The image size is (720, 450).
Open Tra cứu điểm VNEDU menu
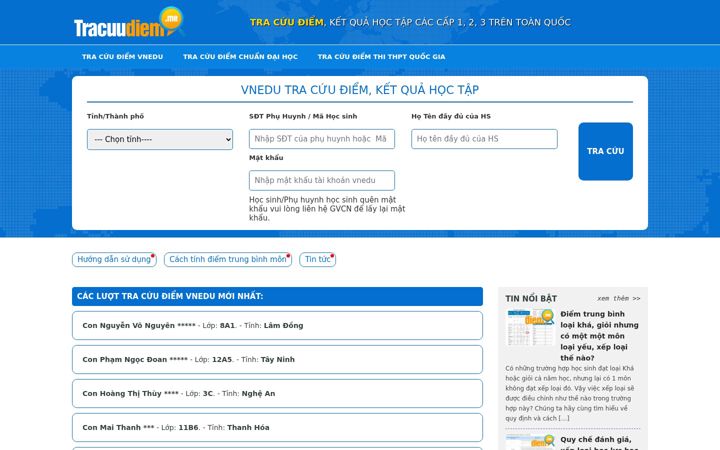click(123, 56)
